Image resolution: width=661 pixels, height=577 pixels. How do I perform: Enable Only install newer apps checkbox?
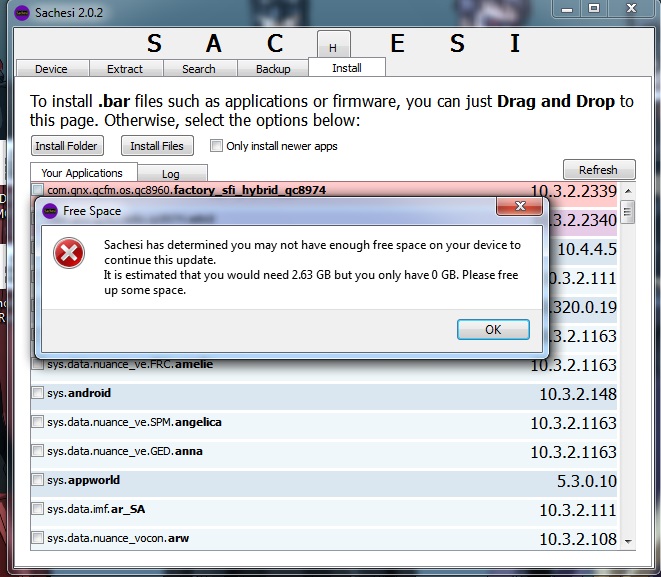click(x=217, y=146)
